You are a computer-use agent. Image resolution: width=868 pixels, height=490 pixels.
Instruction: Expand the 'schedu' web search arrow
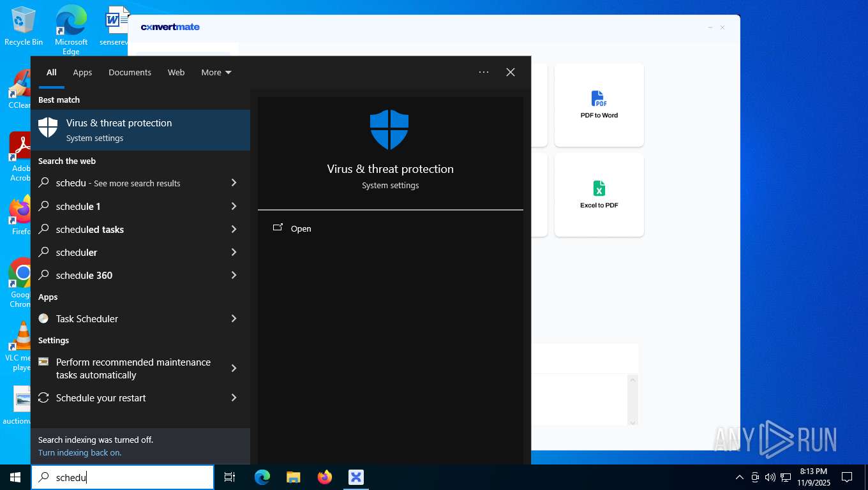[234, 183]
